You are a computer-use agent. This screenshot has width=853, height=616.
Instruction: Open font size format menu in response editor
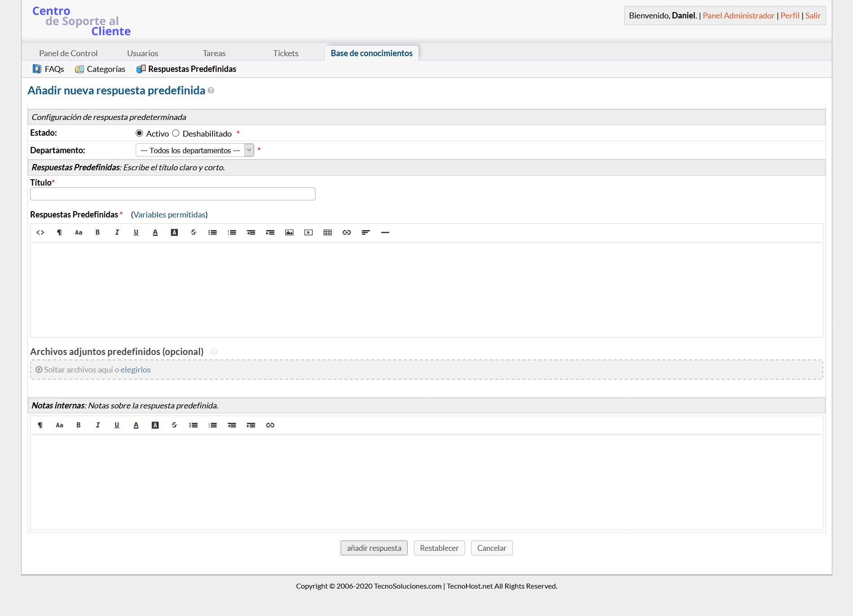(79, 232)
